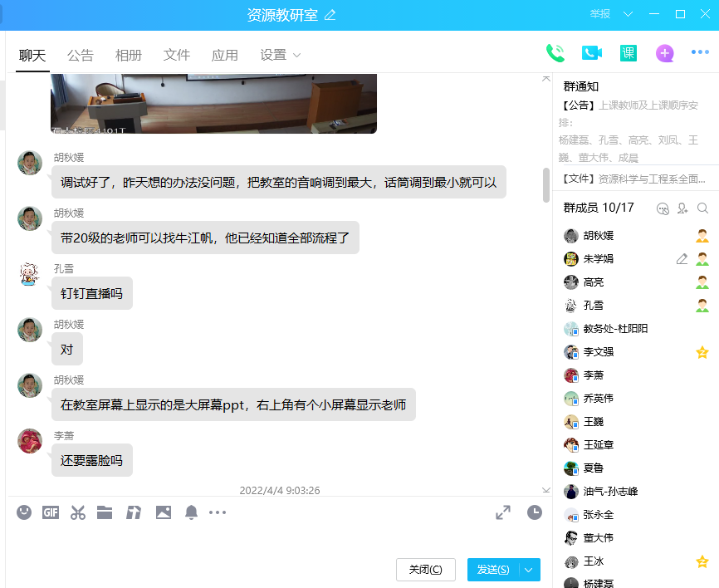The image size is (719, 588).
Task: Click the 举报 report link
Action: pos(600,14)
